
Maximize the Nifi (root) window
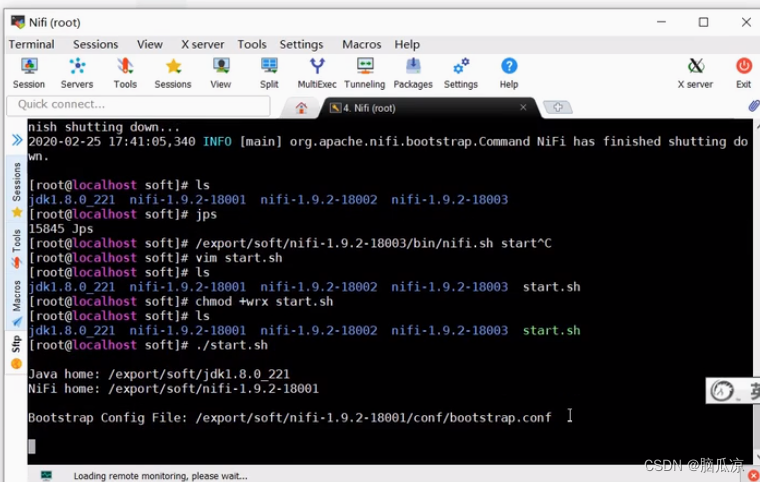pyautogui.click(x=703, y=22)
